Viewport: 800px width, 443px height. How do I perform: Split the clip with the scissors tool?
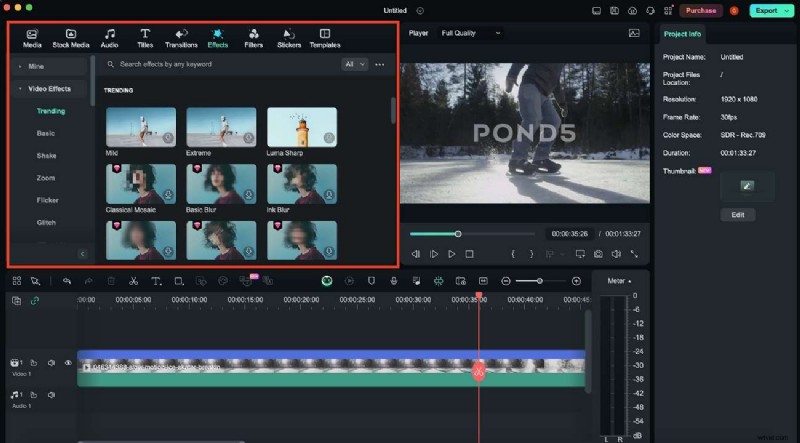134,281
